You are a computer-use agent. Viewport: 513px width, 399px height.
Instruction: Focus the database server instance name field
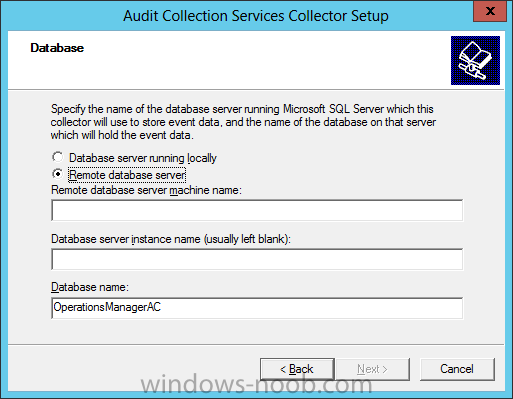point(257,259)
